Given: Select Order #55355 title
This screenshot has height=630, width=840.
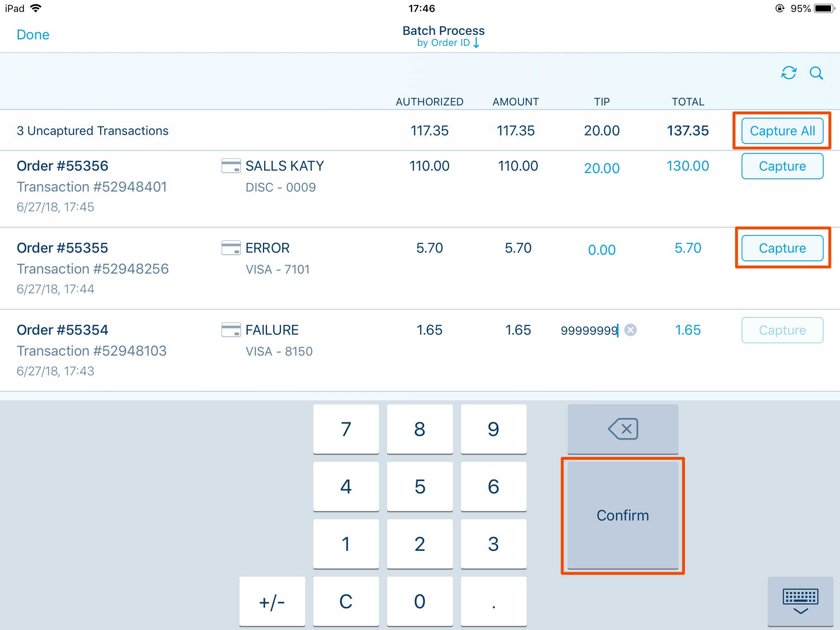Looking at the screenshot, I should pos(62,248).
